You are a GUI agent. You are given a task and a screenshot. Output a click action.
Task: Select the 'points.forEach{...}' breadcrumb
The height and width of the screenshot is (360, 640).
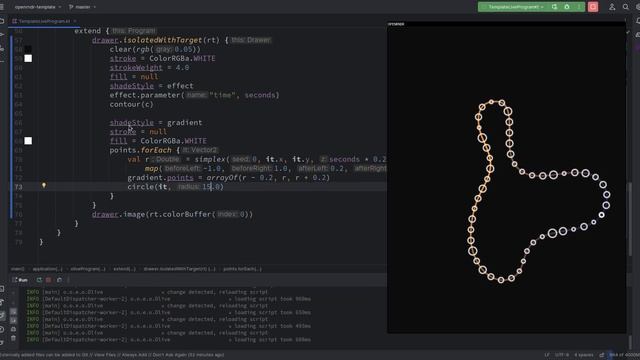[x=242, y=269]
